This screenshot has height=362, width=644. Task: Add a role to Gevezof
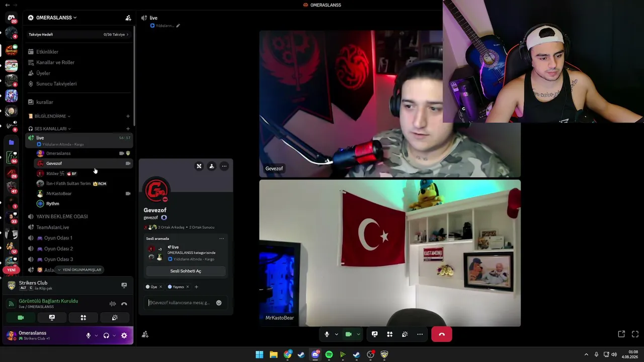point(196,287)
